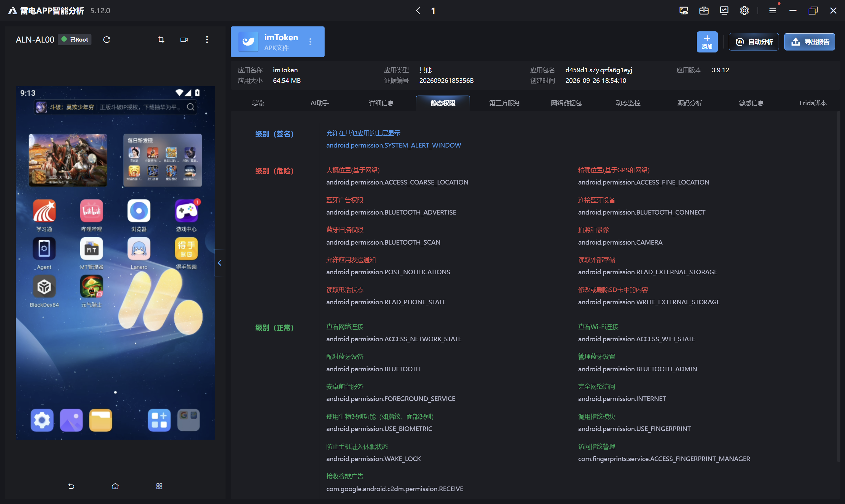Viewport: 845px width, 504px height.
Task: Tap the Android back navigation button
Action: click(x=71, y=486)
